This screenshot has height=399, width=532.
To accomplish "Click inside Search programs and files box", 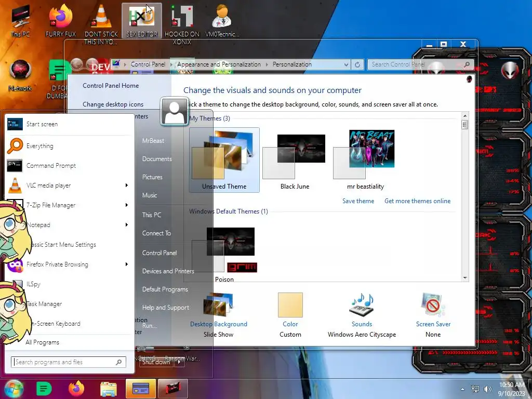I will tap(68, 362).
